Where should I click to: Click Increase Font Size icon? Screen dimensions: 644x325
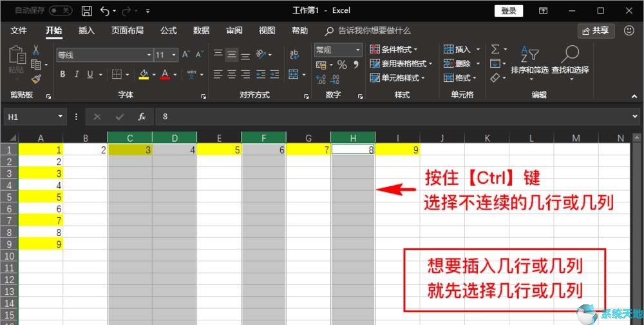coord(186,54)
